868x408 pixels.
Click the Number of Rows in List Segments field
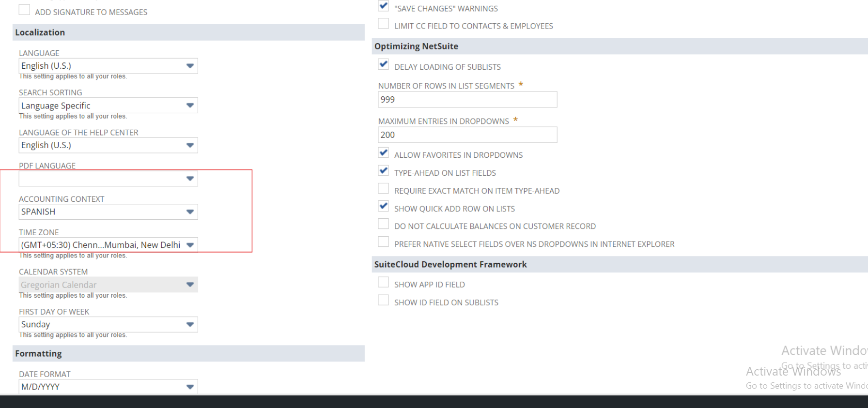(x=467, y=100)
